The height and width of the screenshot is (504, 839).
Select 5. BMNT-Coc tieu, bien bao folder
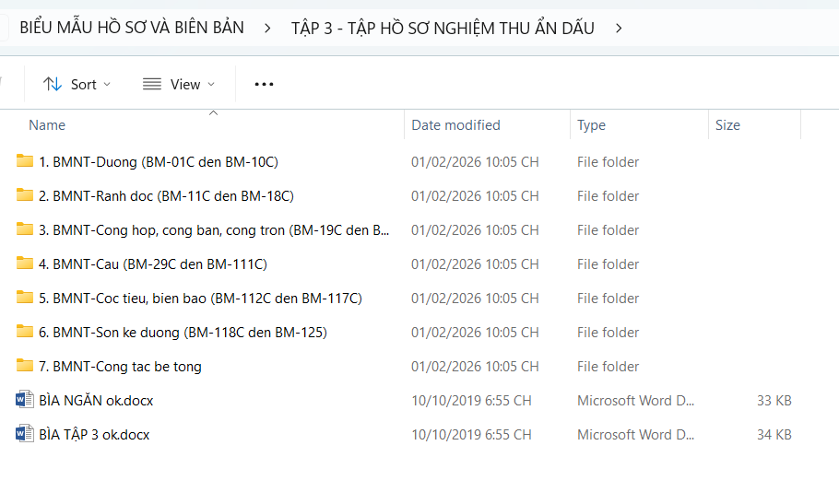point(200,299)
